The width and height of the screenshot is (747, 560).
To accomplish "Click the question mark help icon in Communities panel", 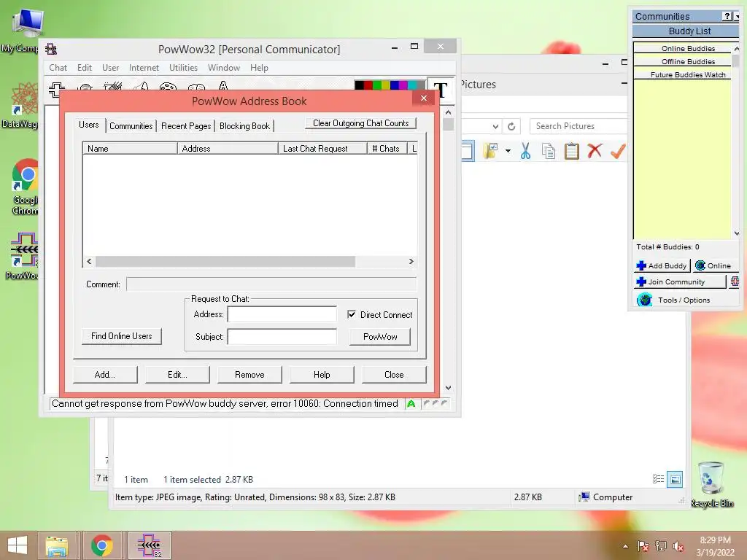I will (727, 16).
